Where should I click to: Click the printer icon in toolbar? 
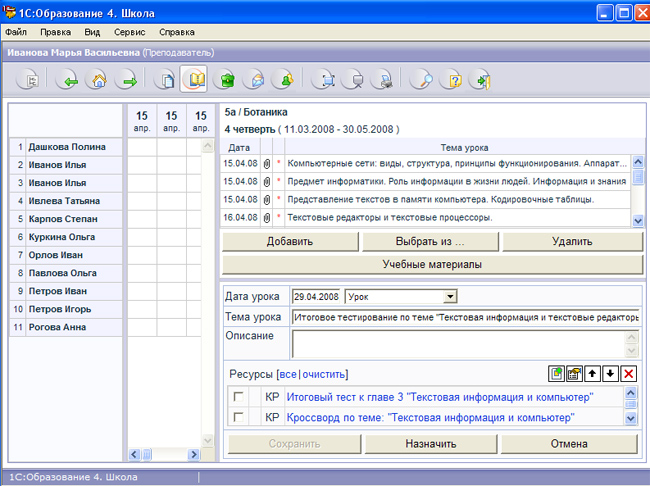coord(383,80)
